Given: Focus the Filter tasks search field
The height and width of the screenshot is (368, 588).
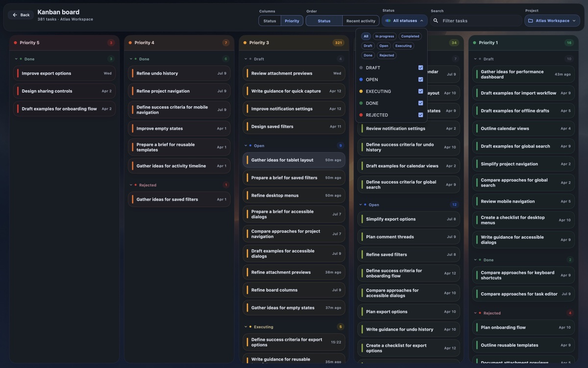Looking at the screenshot, I should click(x=476, y=21).
